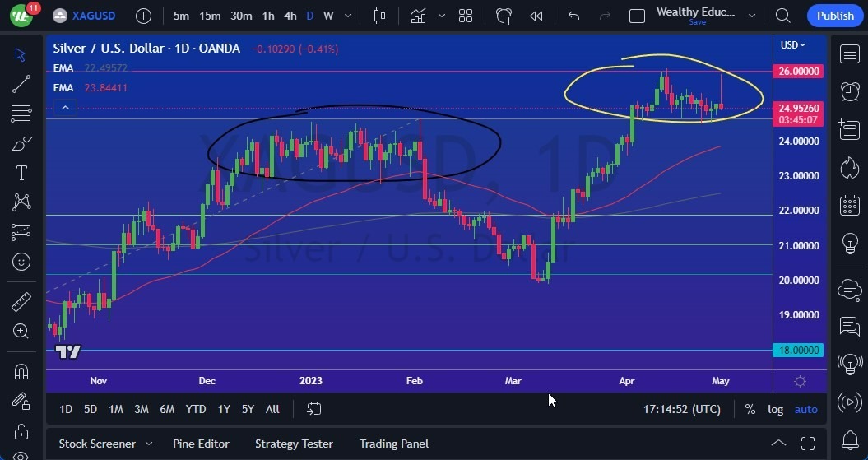Open the layout templates grid
868x460 pixels.
coord(466,16)
